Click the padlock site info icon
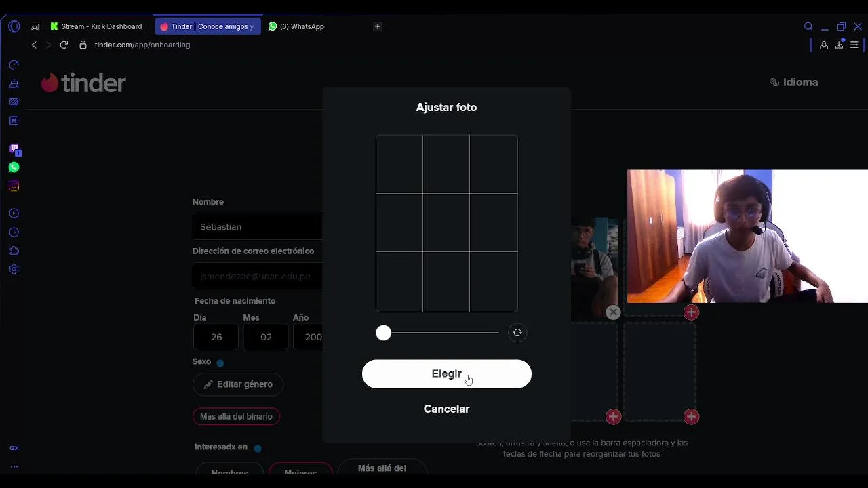This screenshot has width=868, height=488. pos(83,45)
